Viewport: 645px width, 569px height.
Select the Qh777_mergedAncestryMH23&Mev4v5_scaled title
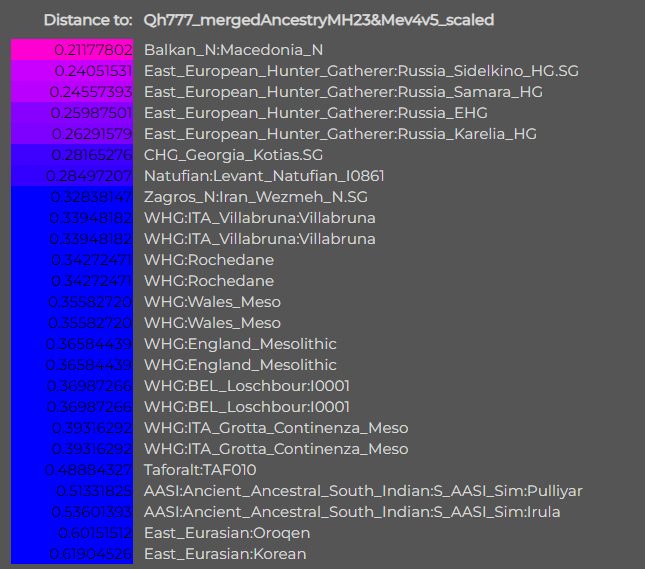click(x=319, y=20)
